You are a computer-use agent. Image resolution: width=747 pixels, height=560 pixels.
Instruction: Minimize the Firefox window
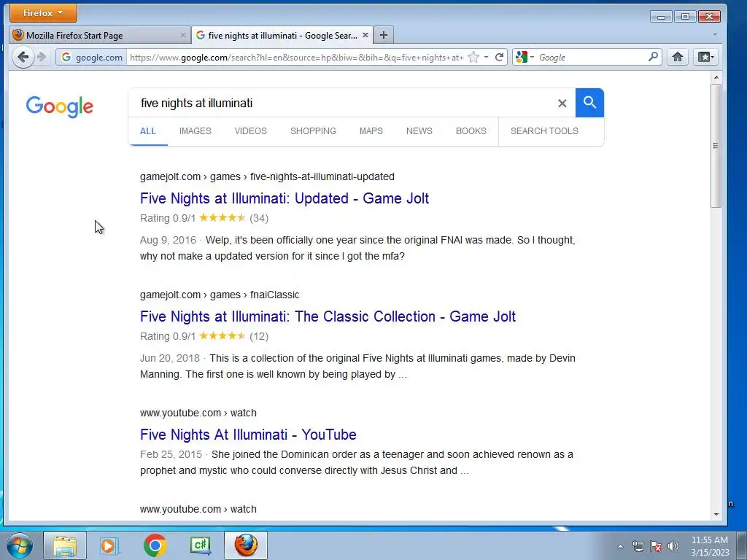(661, 17)
